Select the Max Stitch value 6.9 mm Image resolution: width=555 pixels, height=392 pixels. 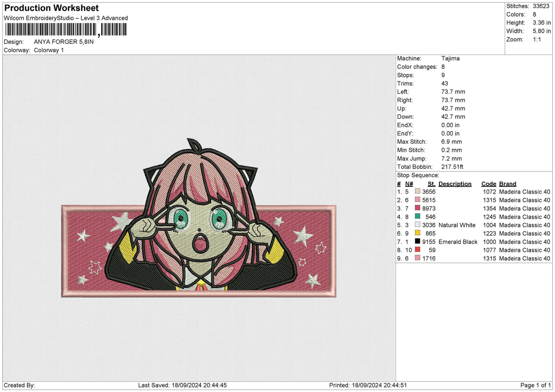point(451,142)
